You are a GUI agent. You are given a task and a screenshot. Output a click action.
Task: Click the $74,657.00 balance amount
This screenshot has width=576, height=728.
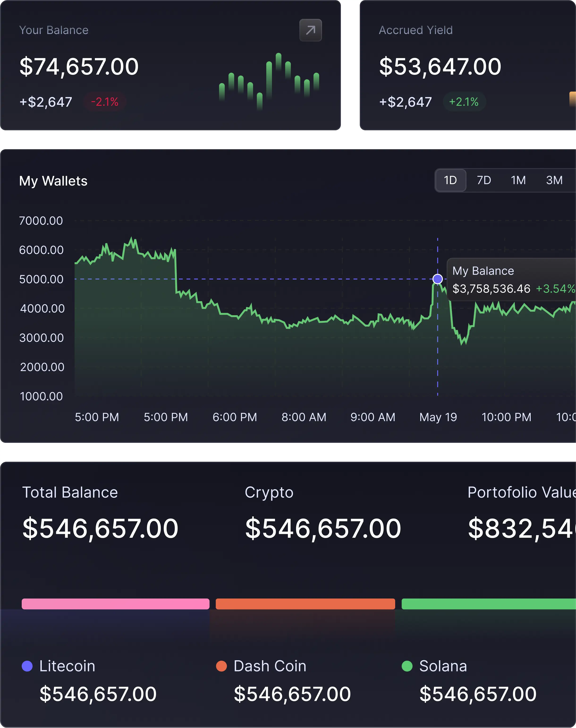point(79,66)
